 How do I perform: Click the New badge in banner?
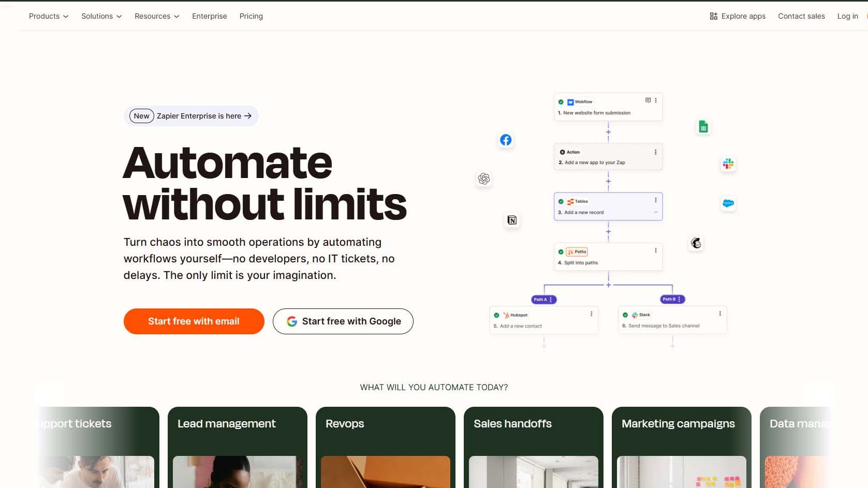pos(141,116)
